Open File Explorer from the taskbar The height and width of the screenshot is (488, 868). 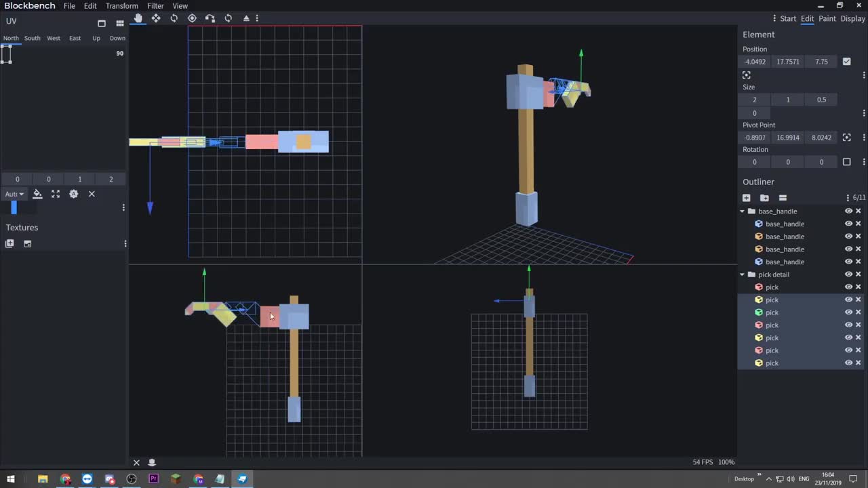pos(43,479)
